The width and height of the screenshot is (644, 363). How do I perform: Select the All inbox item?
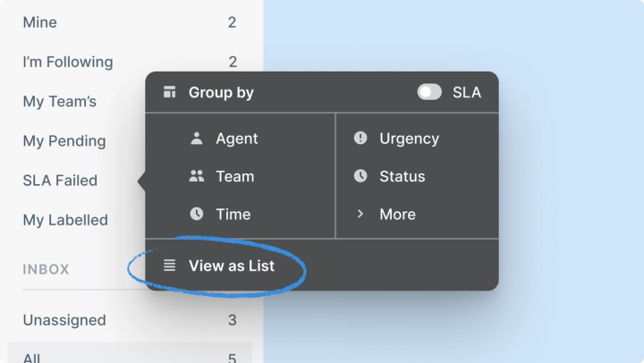(32, 358)
